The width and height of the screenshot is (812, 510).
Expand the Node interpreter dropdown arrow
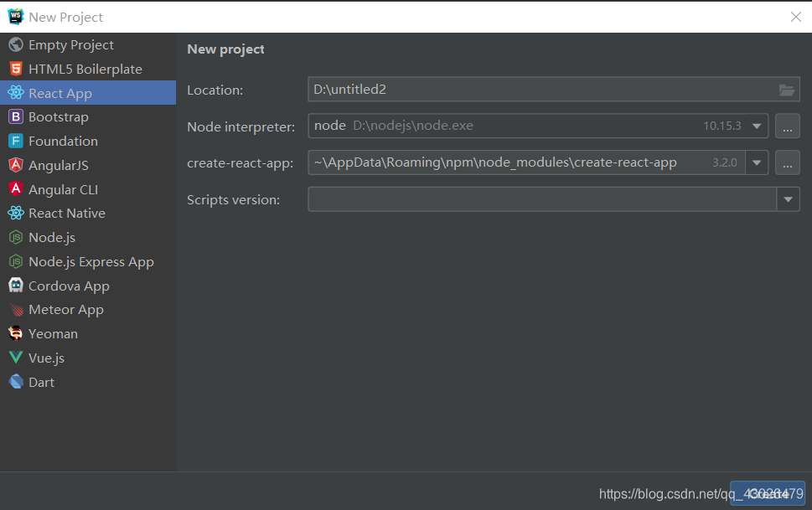757,126
